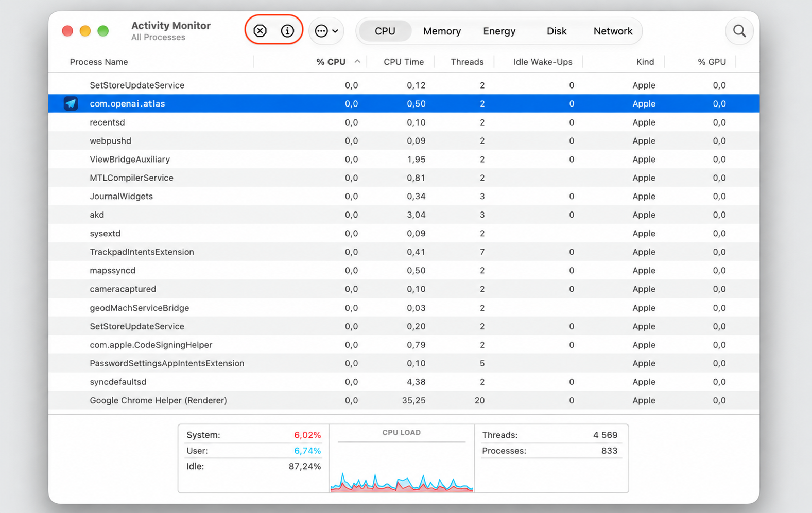Sort by Process Name column header
812x513 pixels.
[x=99, y=62]
